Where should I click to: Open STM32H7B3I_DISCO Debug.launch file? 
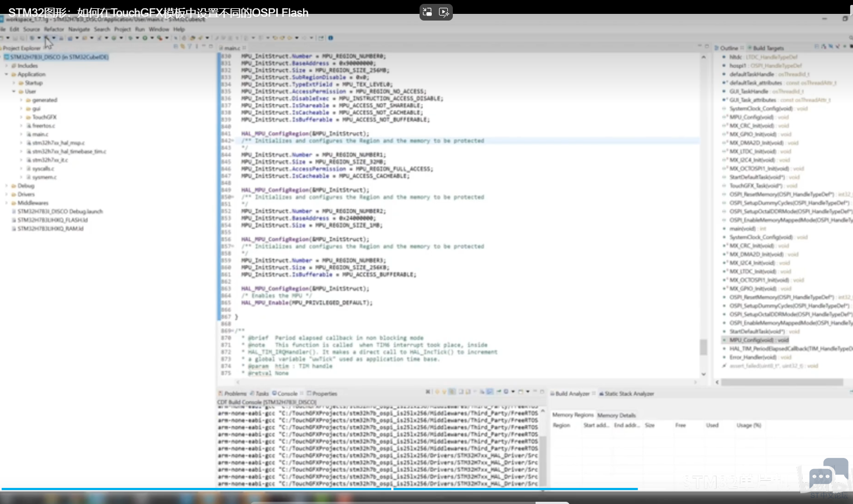[60, 211]
